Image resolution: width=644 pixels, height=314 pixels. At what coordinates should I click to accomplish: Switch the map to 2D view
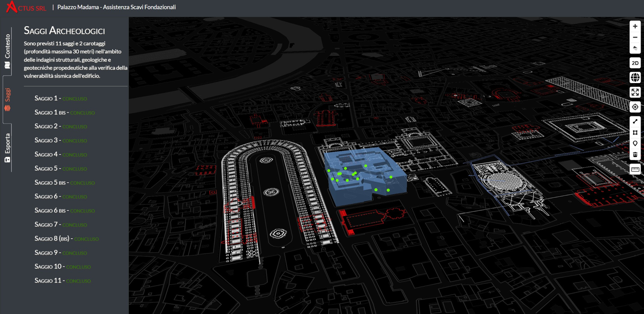pos(635,63)
